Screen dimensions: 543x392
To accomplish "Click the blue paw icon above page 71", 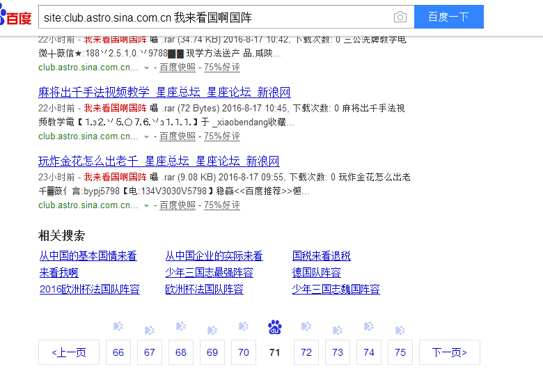I will [x=275, y=327].
